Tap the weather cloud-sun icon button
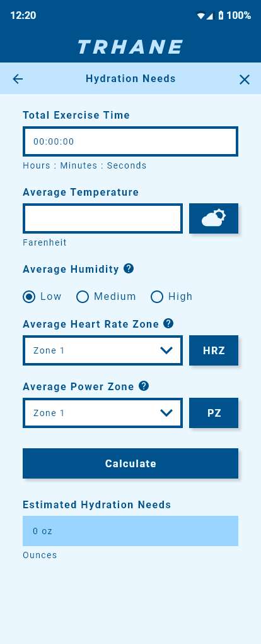The height and width of the screenshot is (644, 261). 213,218
